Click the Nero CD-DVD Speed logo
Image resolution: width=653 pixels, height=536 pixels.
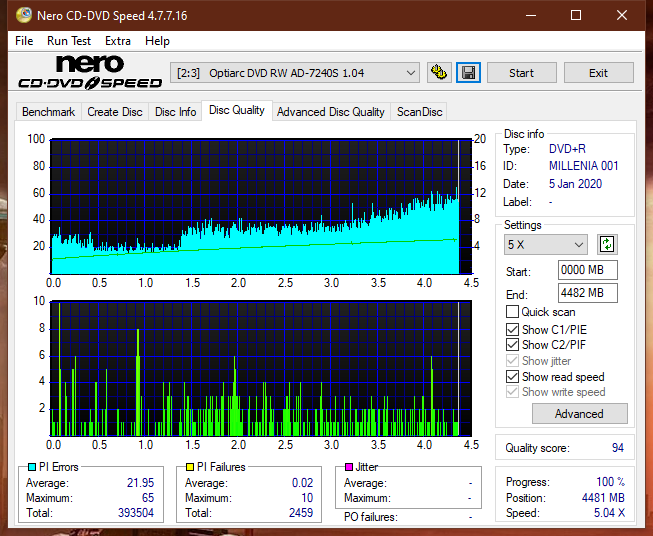[x=90, y=72]
